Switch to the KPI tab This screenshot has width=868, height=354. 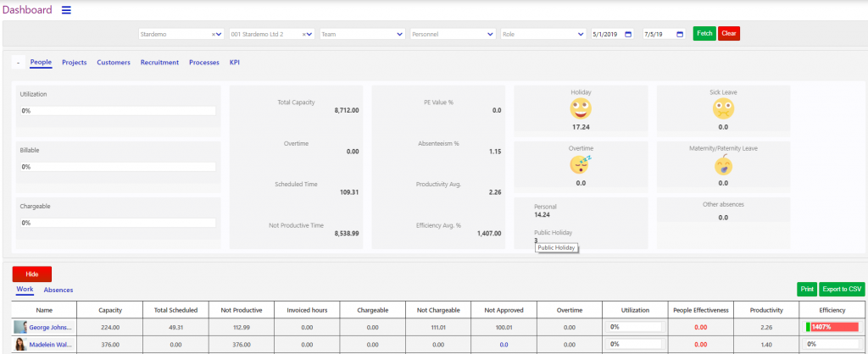pos(235,63)
